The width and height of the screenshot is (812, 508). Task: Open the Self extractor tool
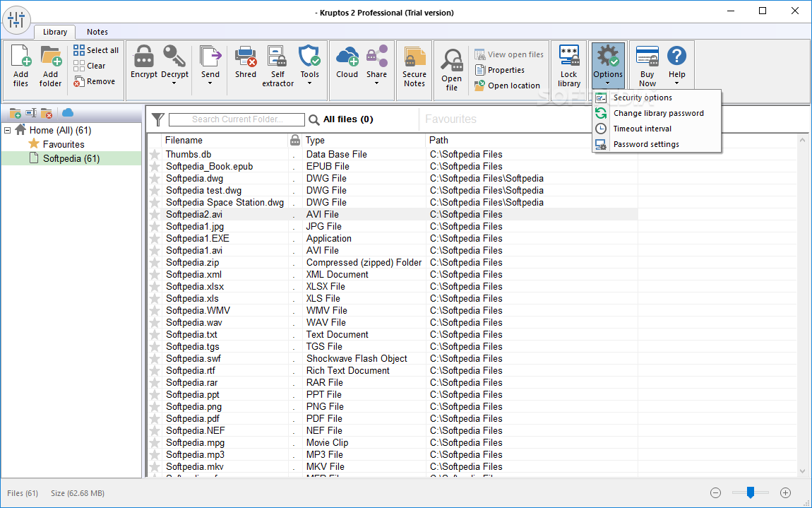tap(277, 66)
